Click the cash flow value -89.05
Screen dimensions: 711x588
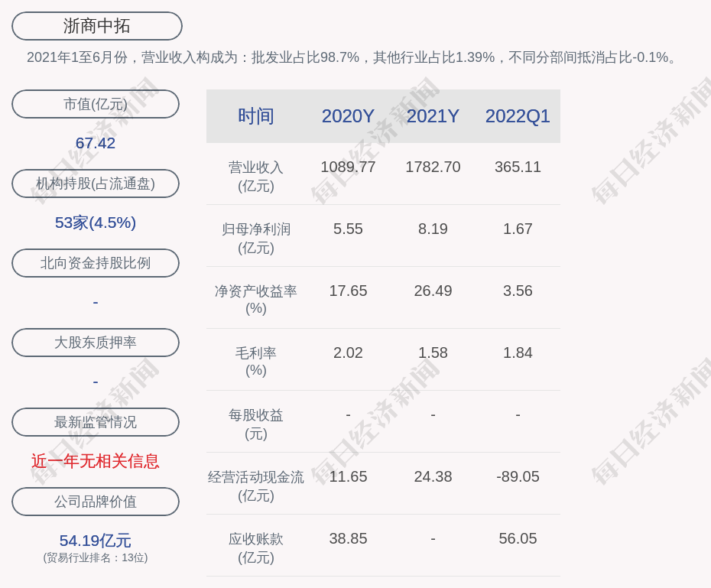518,476
